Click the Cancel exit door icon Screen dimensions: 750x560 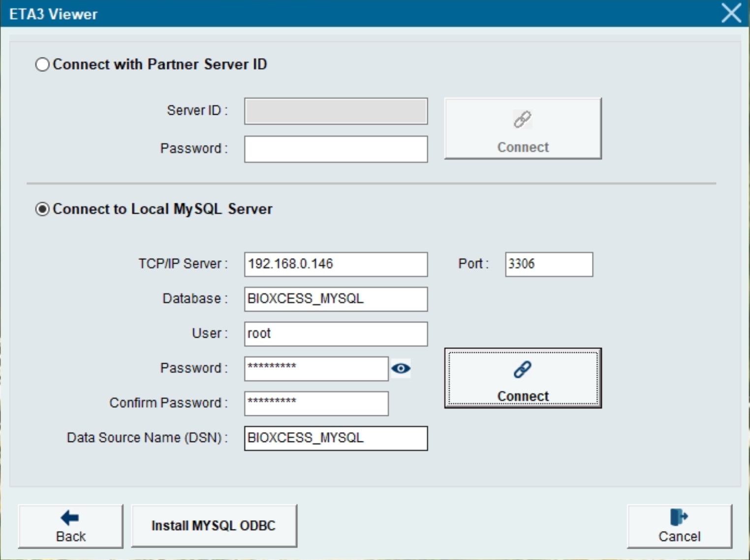pyautogui.click(x=679, y=518)
